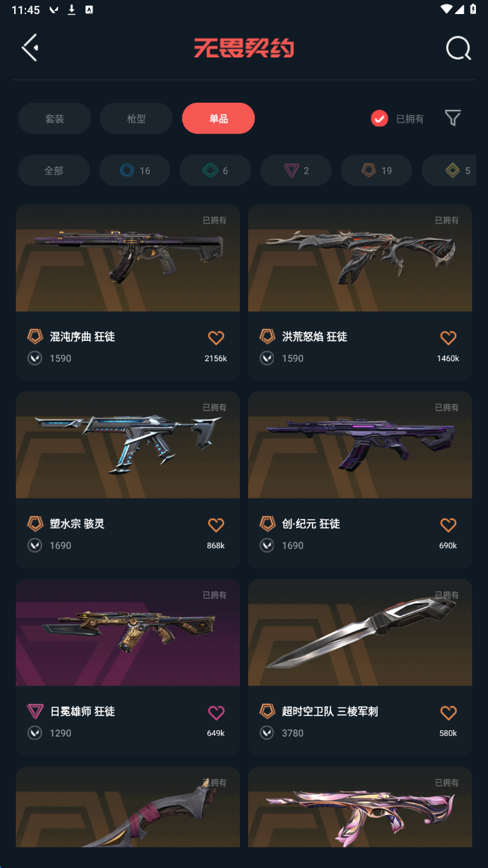Switch to the 枪型 tab
The width and height of the screenshot is (488, 868).
(x=136, y=118)
